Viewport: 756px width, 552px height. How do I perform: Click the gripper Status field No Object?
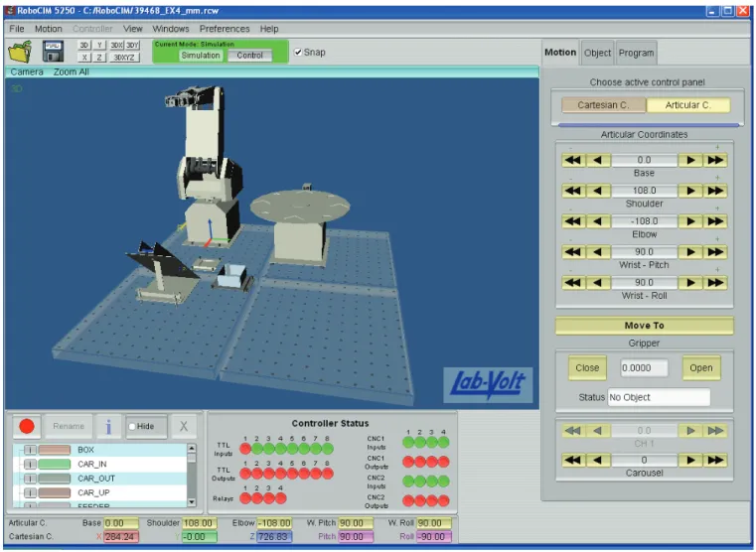(659, 397)
